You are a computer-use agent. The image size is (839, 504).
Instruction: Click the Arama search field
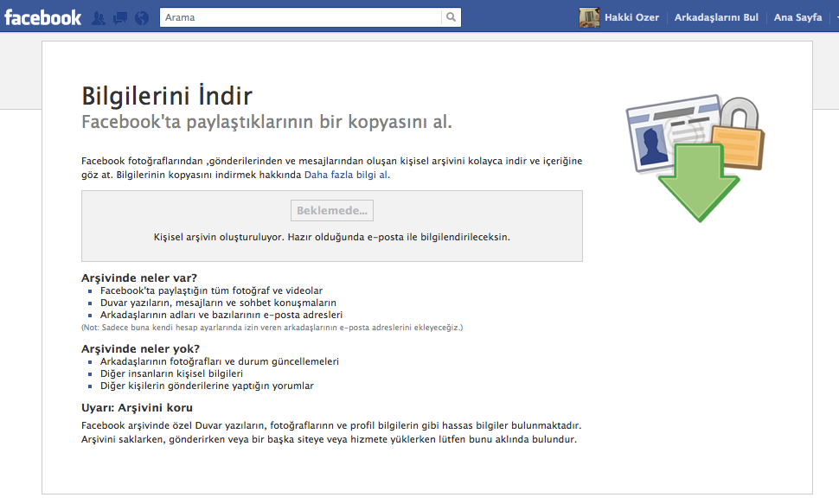tap(301, 17)
